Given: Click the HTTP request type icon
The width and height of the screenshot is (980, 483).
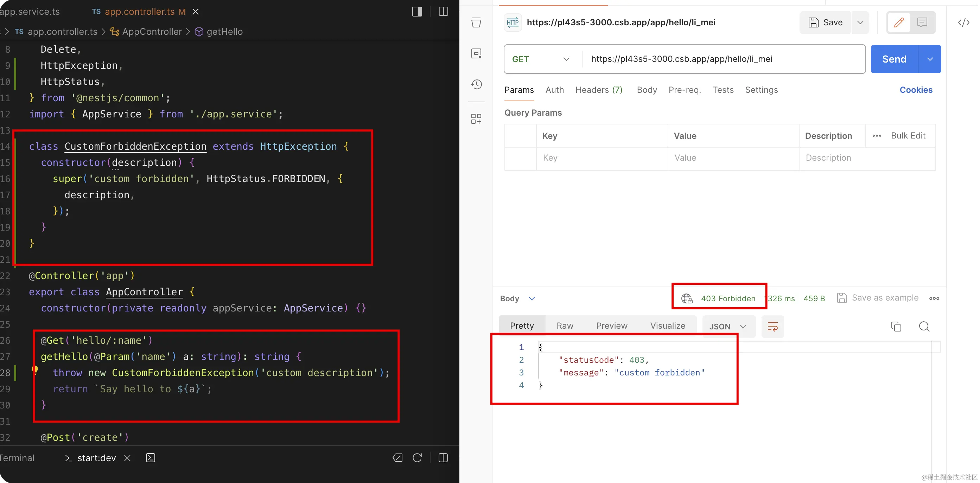Looking at the screenshot, I should pyautogui.click(x=513, y=22).
